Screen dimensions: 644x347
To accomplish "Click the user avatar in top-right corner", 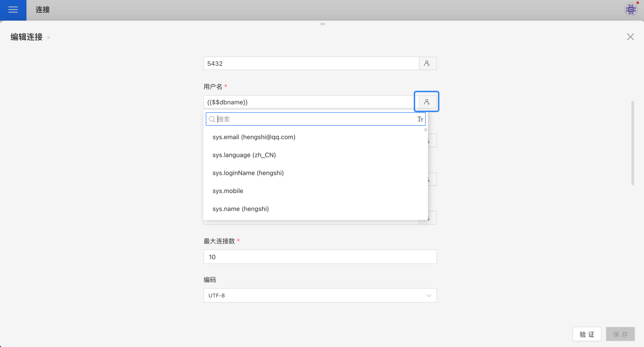I will [631, 10].
